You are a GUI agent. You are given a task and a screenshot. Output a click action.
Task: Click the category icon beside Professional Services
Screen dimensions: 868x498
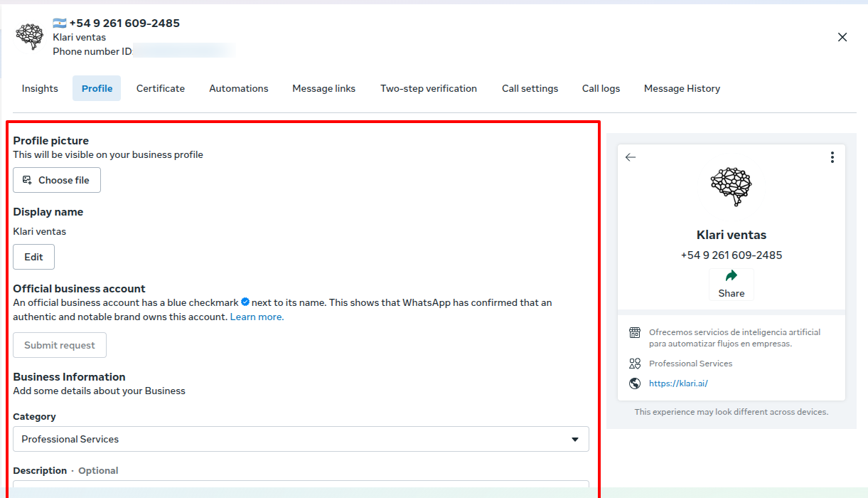click(635, 364)
